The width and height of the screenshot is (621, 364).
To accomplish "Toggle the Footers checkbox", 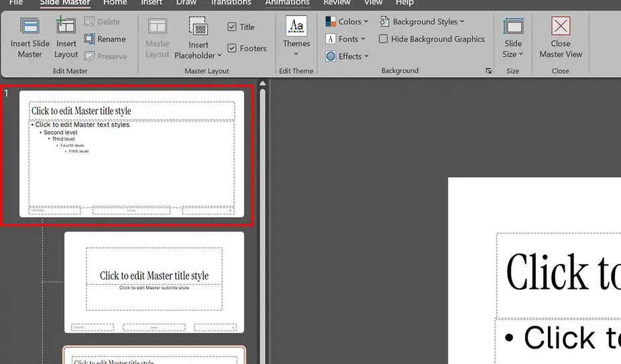I will [x=231, y=48].
